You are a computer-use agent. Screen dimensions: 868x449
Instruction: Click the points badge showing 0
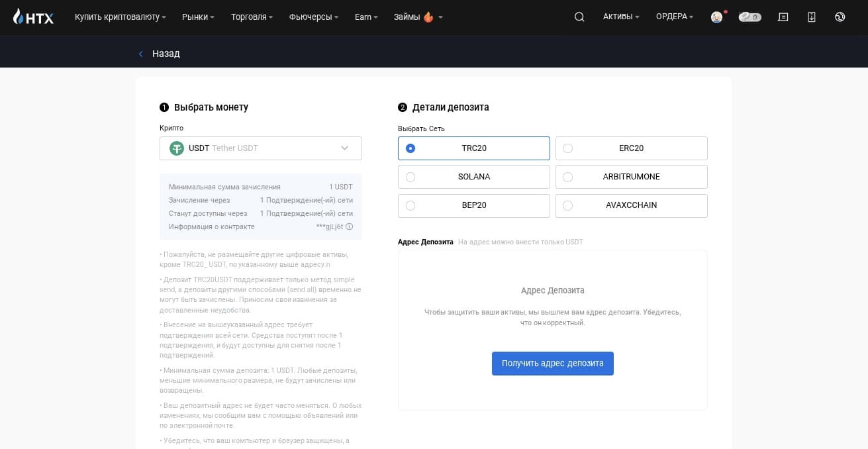click(750, 17)
